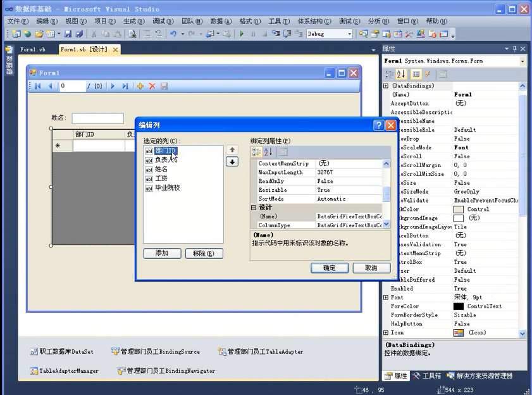Click the Toolbox wrench icon in top toolbar
Image resolution: width=532 pixels, height=395 pixels.
409,34
